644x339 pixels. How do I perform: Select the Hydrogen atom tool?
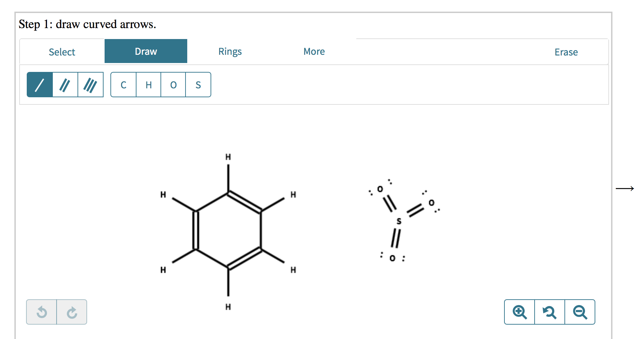[x=148, y=85]
